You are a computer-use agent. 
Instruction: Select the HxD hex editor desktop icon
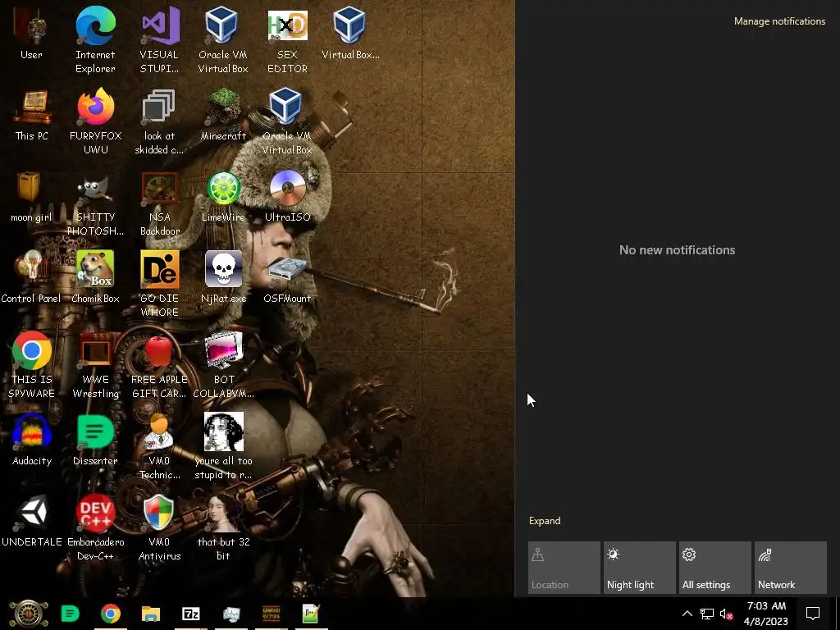pos(287,40)
